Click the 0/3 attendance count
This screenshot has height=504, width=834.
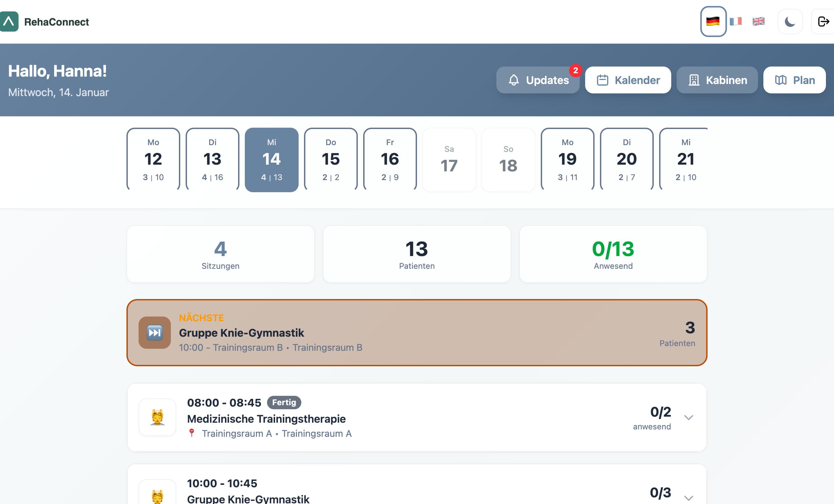coord(660,493)
